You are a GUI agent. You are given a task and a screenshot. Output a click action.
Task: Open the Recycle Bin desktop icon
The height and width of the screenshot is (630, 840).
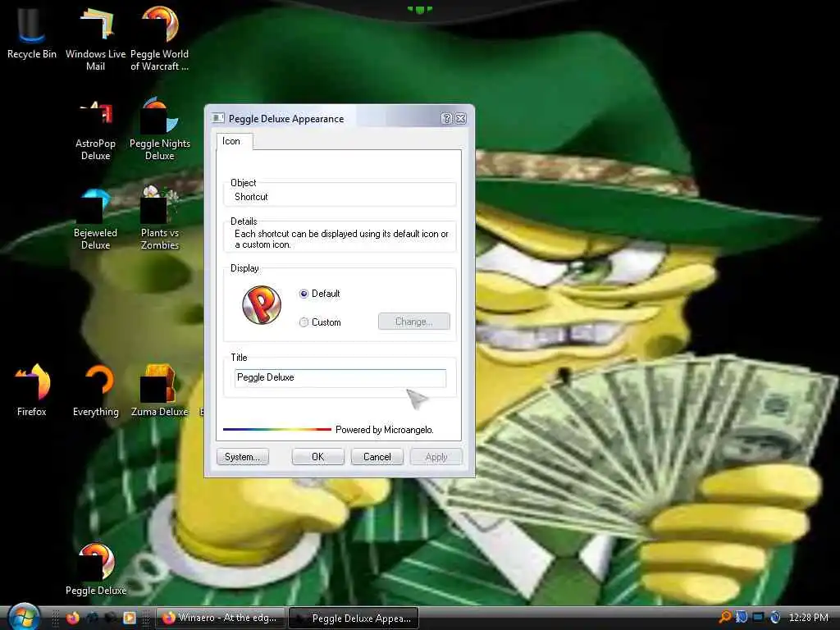(x=31, y=33)
